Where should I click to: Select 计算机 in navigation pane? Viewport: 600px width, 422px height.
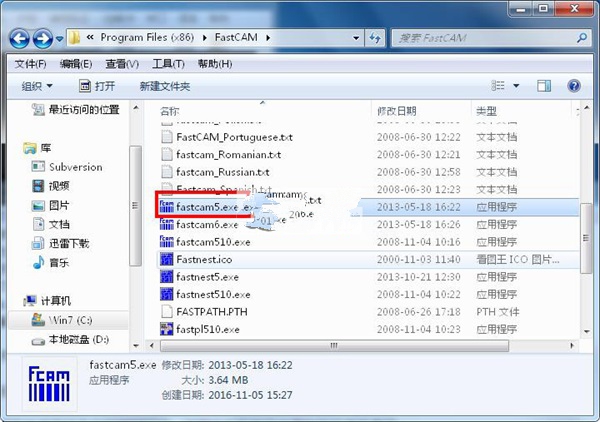point(47,301)
